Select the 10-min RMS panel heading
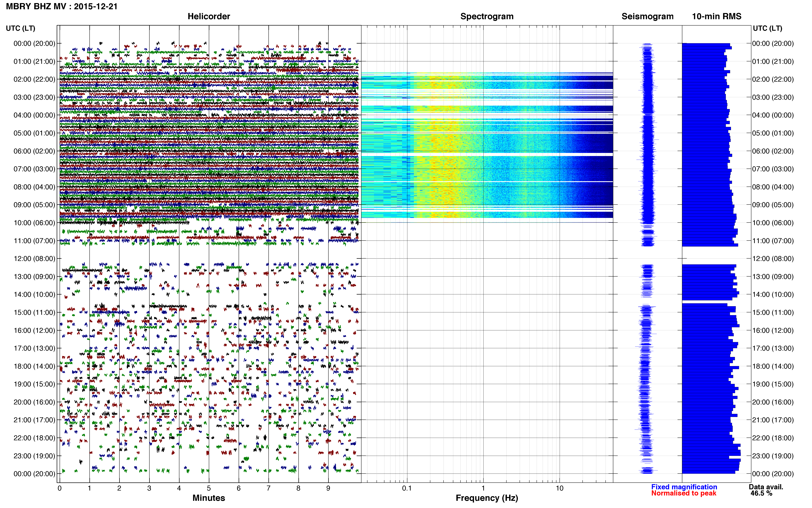The width and height of the screenshot is (812, 508). [x=717, y=16]
